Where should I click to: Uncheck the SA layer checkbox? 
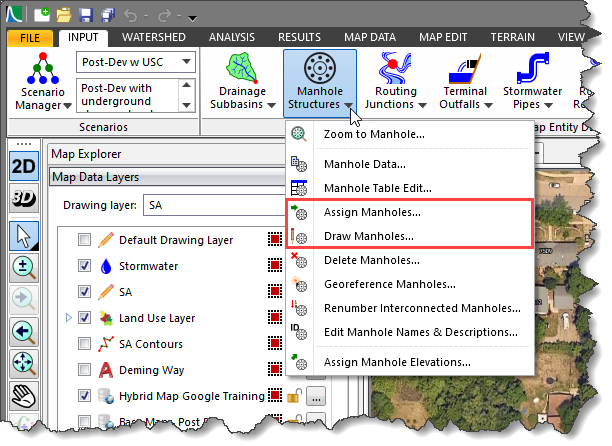84,291
